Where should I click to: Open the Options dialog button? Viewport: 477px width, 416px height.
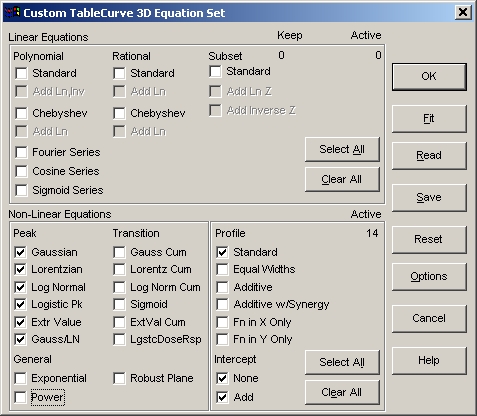(429, 276)
